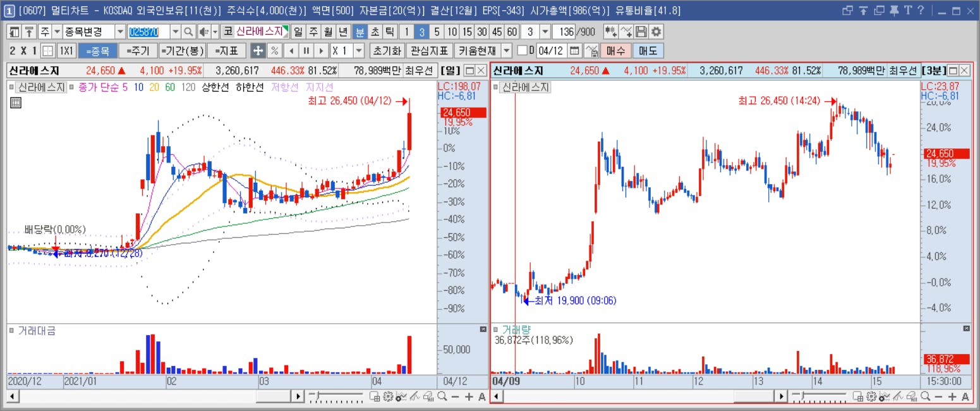Viewport: 980px width, 411px height.
Task: Open the minute interval 3 dropdown arrow
Action: (545, 32)
